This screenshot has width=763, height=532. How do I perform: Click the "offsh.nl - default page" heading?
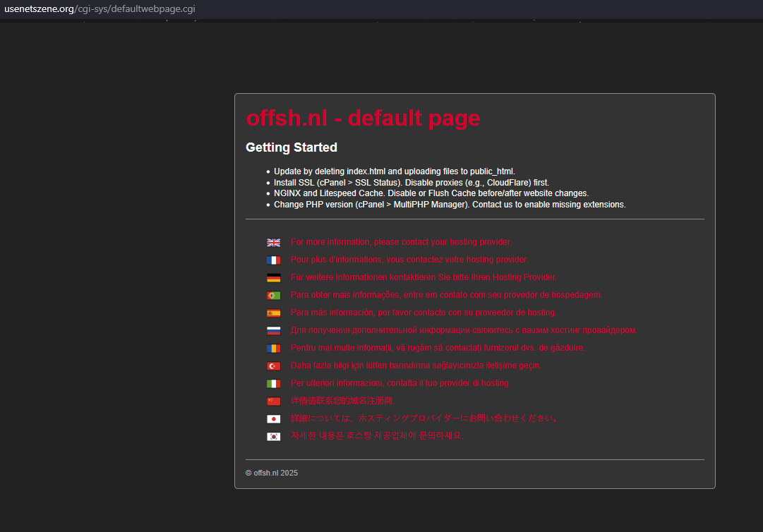[363, 118]
